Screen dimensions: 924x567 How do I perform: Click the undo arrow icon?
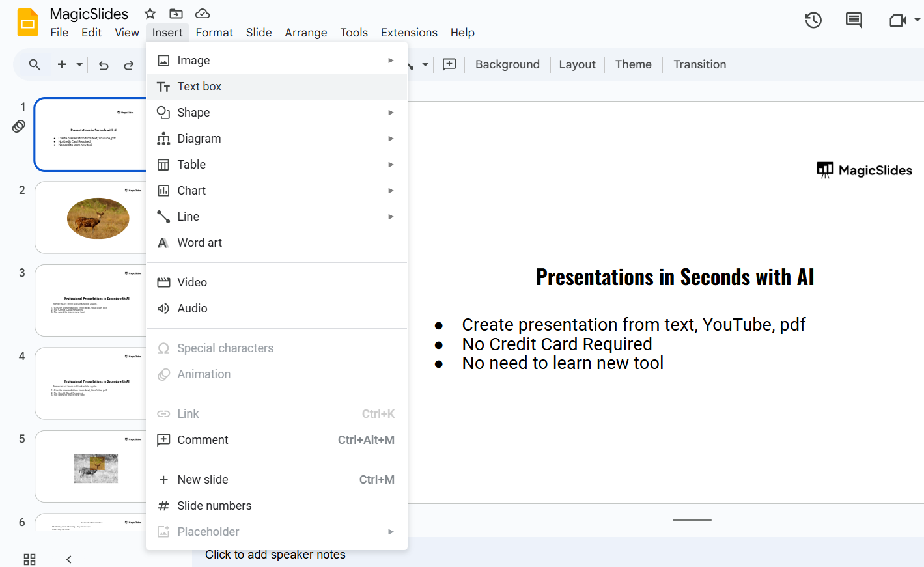(104, 65)
